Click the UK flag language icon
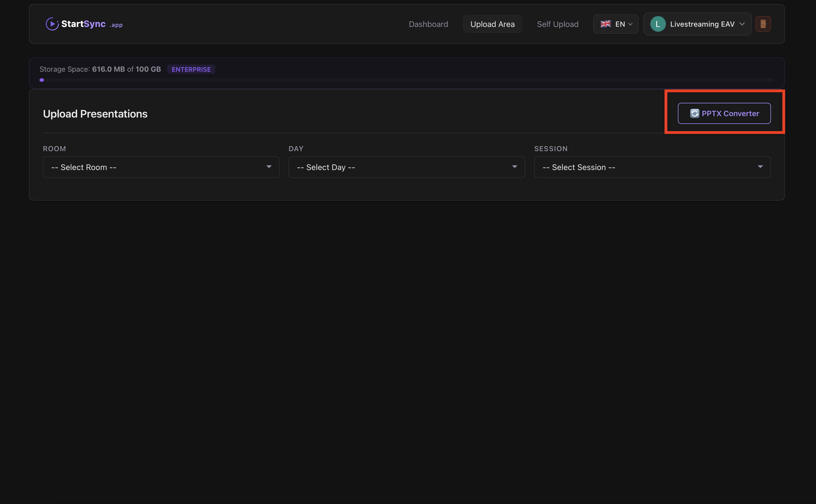The width and height of the screenshot is (816, 504). tap(605, 24)
